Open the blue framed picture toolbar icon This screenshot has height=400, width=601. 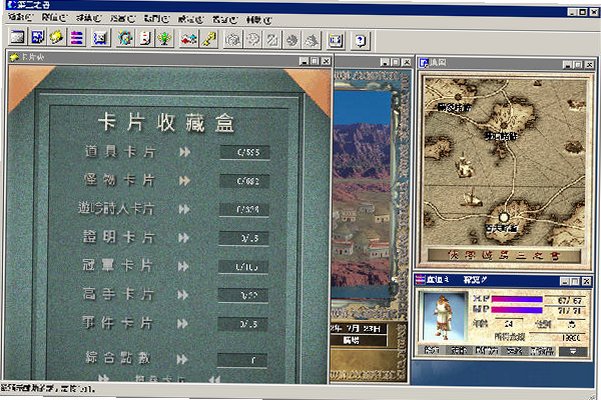[100, 38]
